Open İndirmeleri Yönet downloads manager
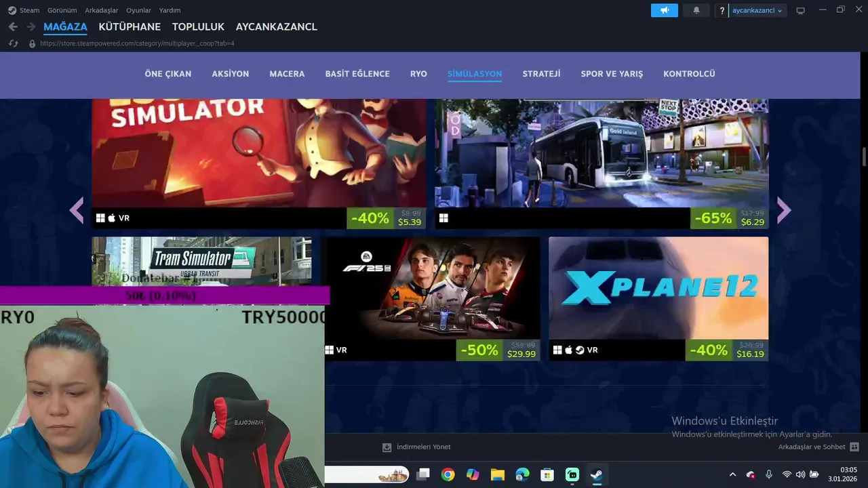868x488 pixels. 424,447
